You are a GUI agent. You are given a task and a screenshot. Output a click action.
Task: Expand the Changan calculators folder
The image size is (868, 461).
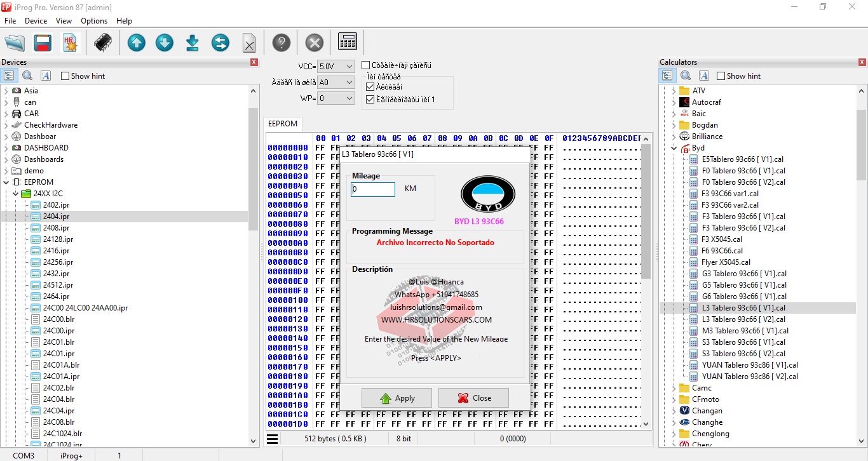coord(674,411)
